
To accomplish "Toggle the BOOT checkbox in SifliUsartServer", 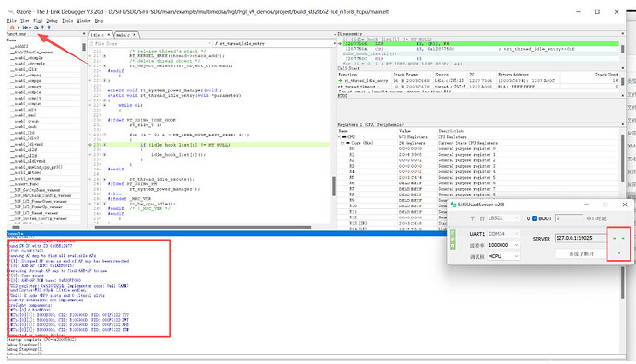I will [535, 218].
